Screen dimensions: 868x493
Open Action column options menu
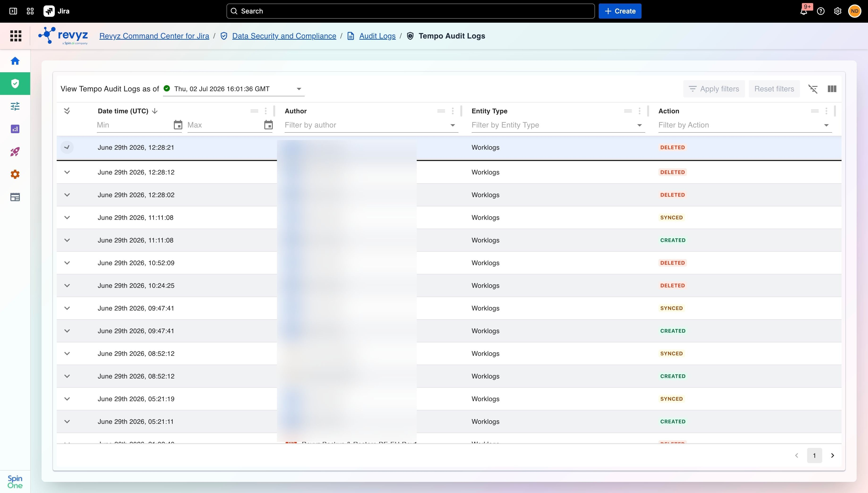[x=826, y=111]
